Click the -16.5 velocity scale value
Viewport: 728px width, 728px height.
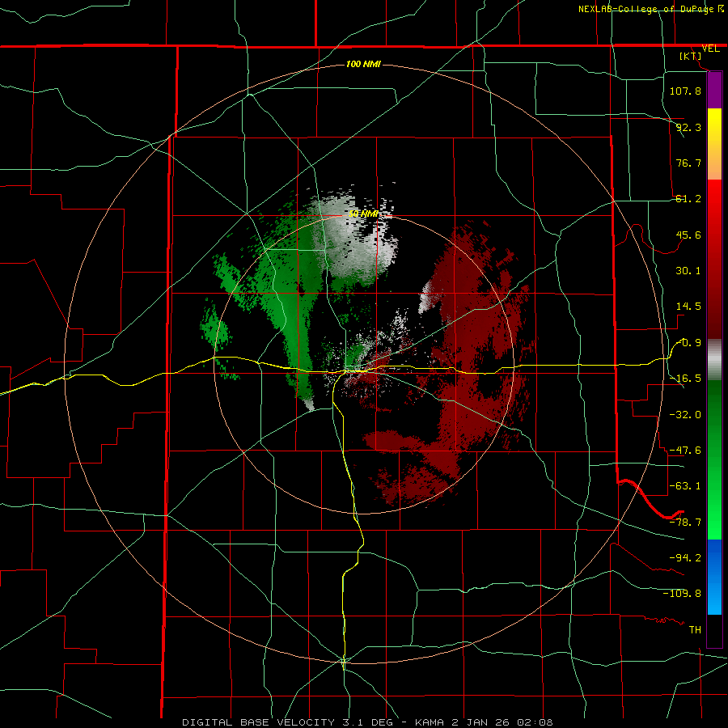tap(685, 379)
